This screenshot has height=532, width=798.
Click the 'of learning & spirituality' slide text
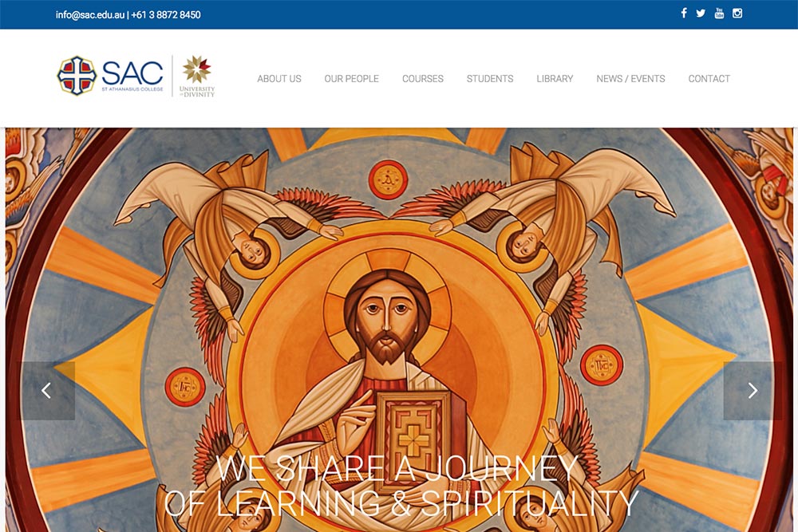tap(401, 503)
